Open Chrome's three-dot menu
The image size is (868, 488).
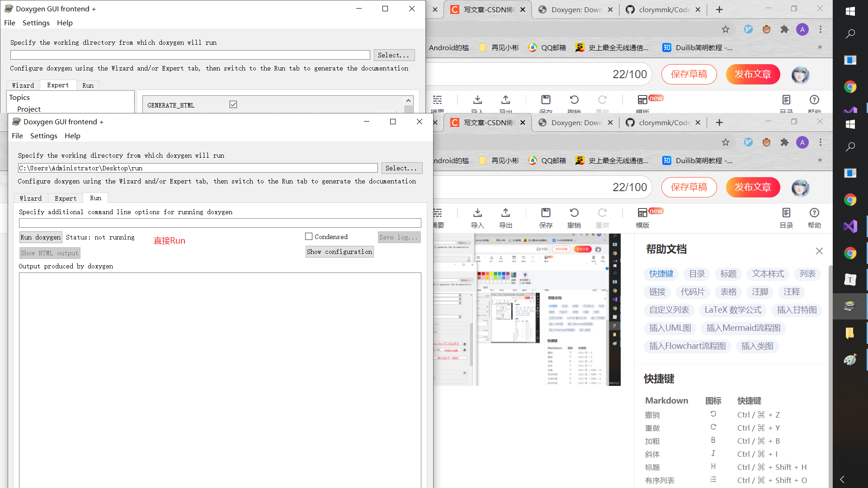[821, 142]
